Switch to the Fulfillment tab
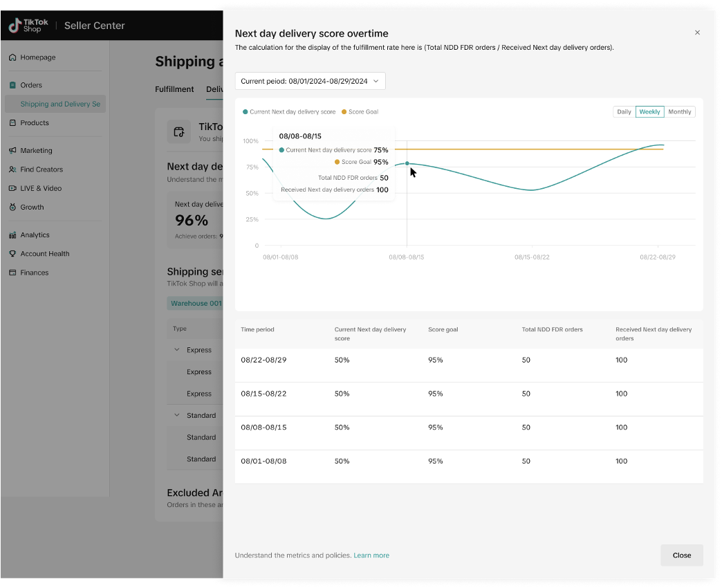 174,89
